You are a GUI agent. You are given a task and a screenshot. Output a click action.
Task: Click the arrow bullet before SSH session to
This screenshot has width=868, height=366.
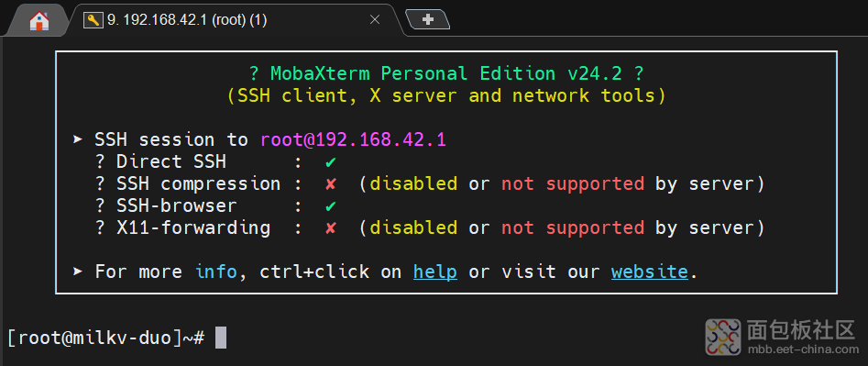(78, 139)
